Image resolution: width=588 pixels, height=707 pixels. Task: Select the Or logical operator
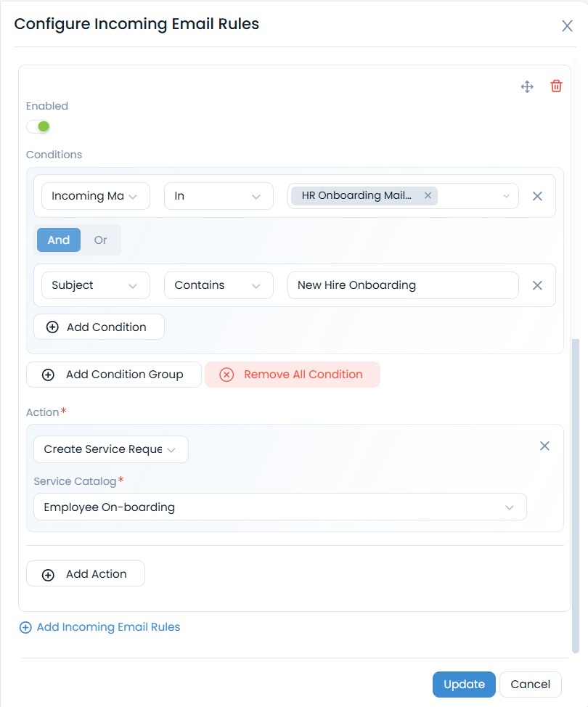pos(101,240)
